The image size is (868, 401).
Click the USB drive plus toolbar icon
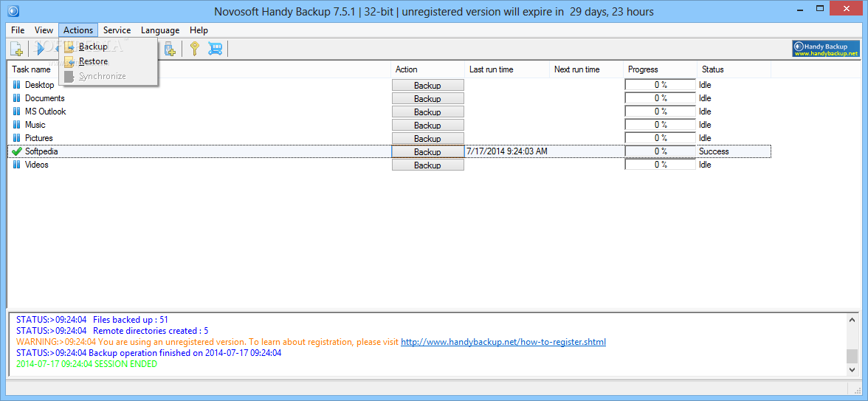(170, 49)
